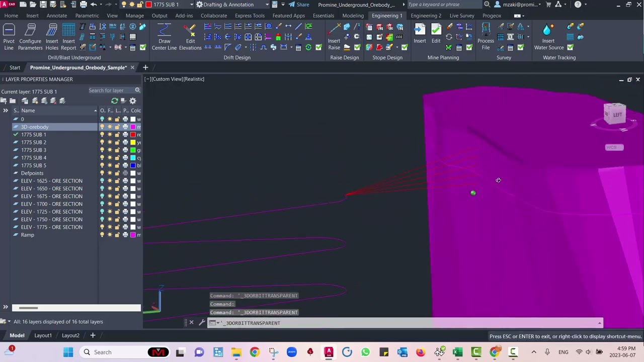The width and height of the screenshot is (644, 362).
Task: Click Insert in Mine Planning panel
Action: [x=420, y=34]
